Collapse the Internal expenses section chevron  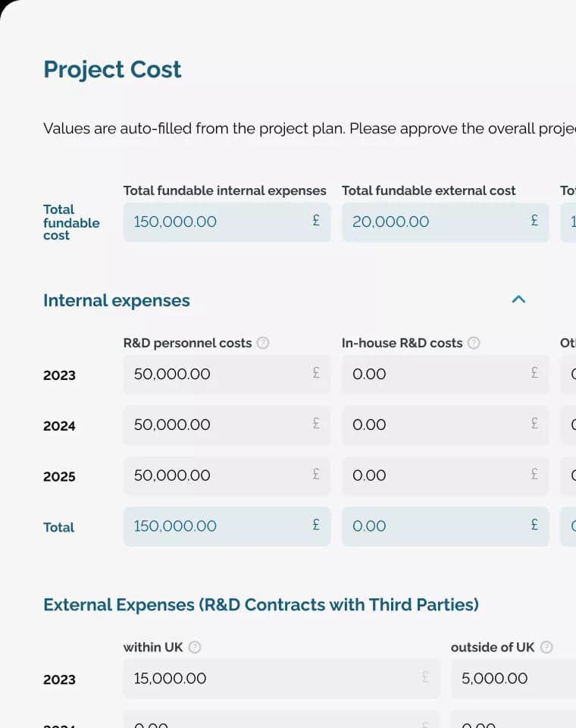click(518, 300)
